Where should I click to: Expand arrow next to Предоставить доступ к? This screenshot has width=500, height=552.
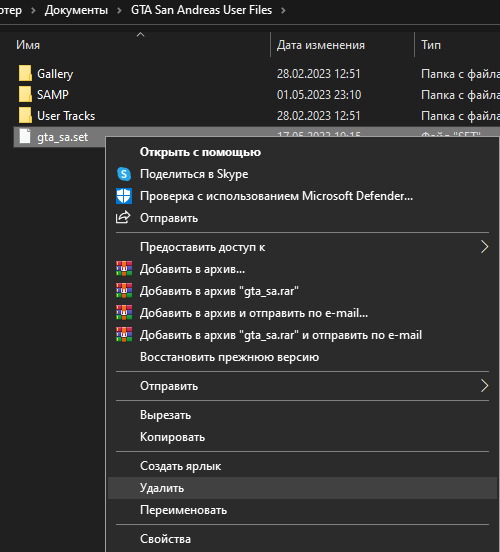[x=485, y=247]
